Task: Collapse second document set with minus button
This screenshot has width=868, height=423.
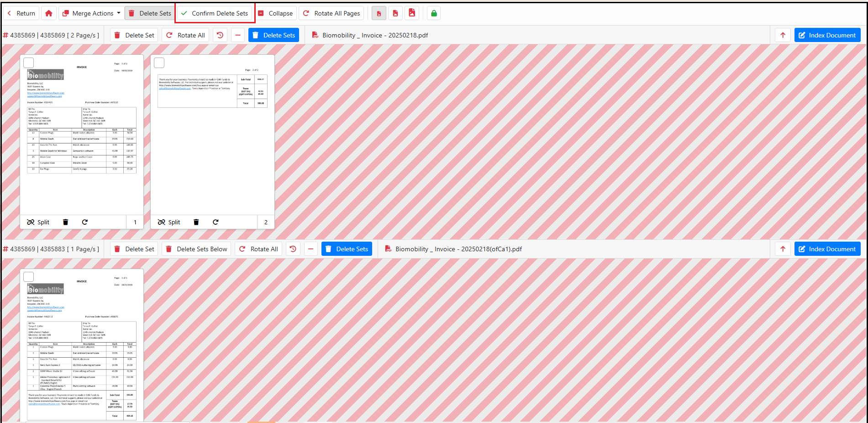Action: point(311,249)
